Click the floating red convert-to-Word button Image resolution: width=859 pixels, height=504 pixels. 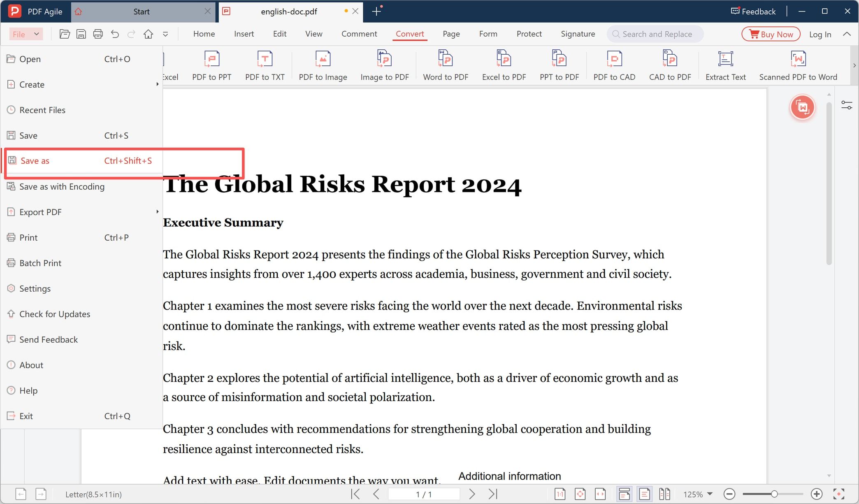click(802, 107)
